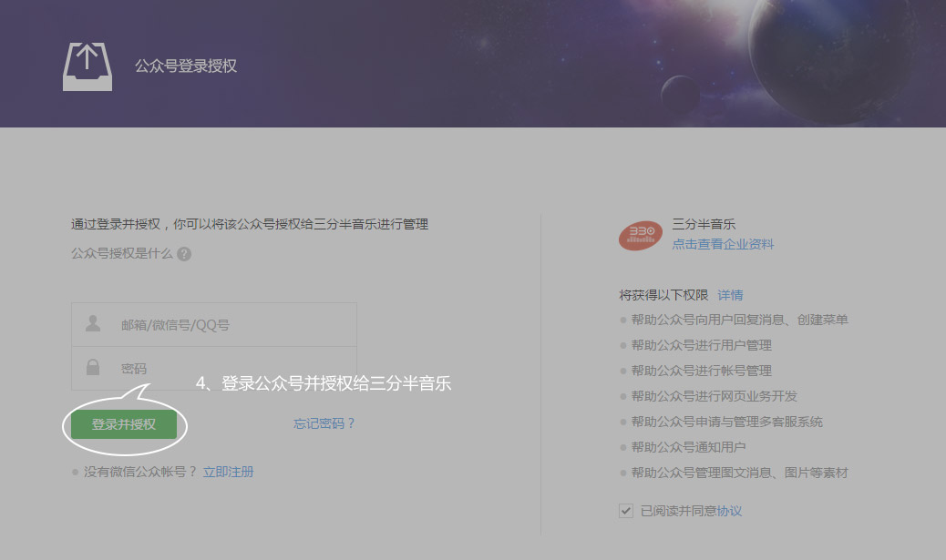Open the 详情 permissions details link
This screenshot has width=946, height=560.
point(730,295)
